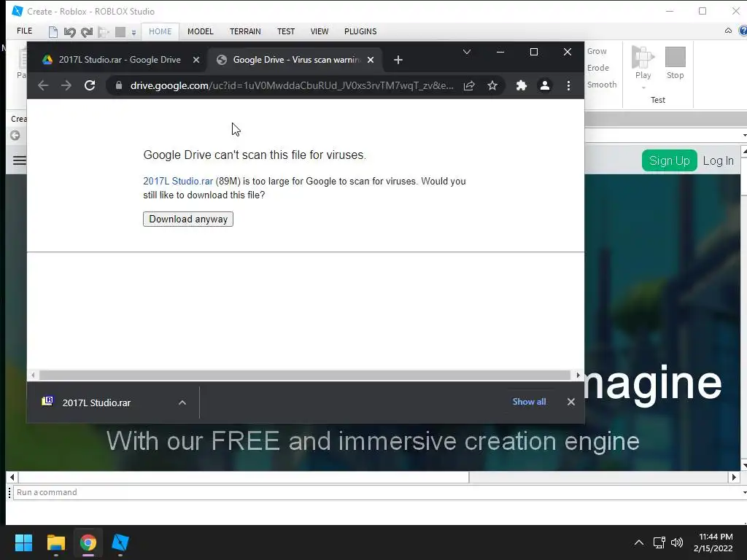Select the Grow terrain tool
The height and width of the screenshot is (560, 747).
click(x=597, y=51)
